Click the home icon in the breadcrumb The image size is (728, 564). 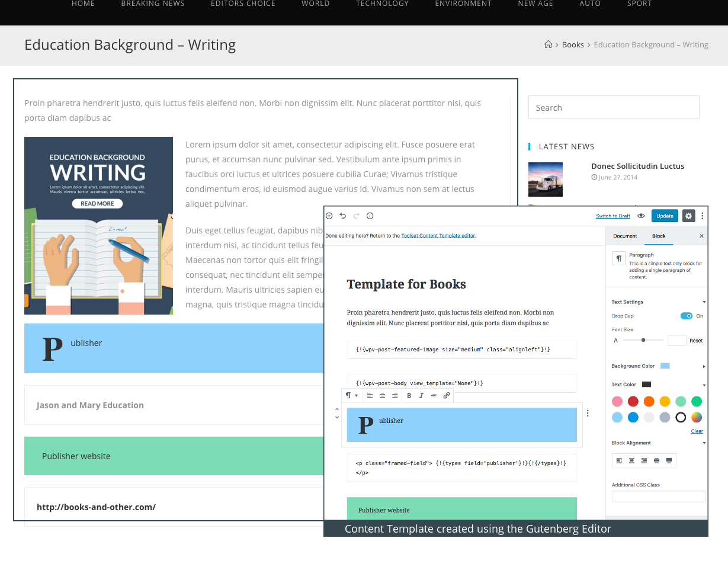pos(548,44)
